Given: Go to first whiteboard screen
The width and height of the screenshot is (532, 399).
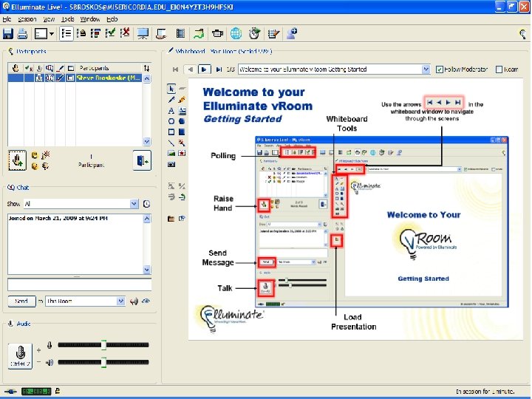Looking at the screenshot, I should coord(175,69).
